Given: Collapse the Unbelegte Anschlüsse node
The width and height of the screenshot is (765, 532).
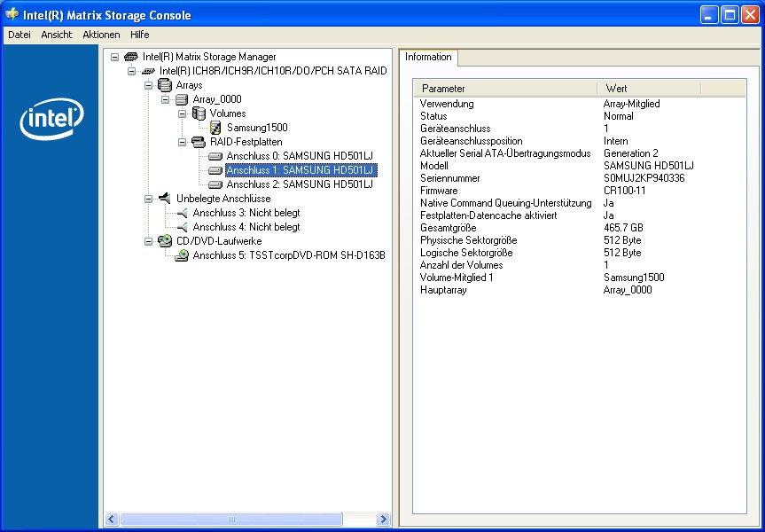Looking at the screenshot, I should (x=148, y=199).
